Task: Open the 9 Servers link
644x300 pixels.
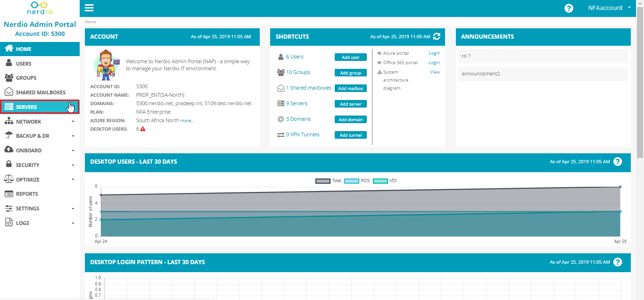Action: point(297,103)
